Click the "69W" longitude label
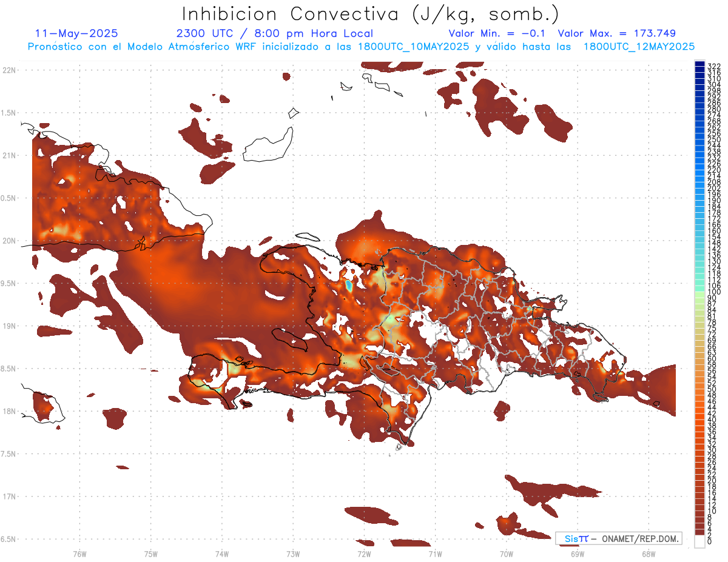 [577, 554]
